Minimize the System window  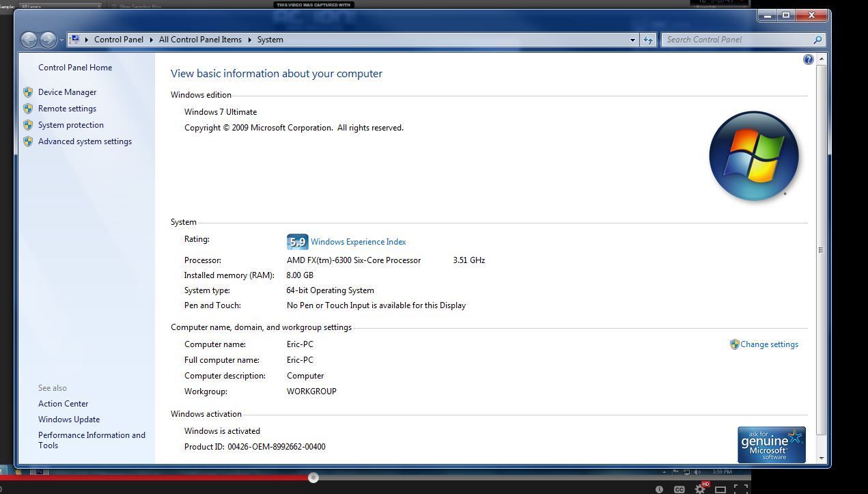coord(768,15)
